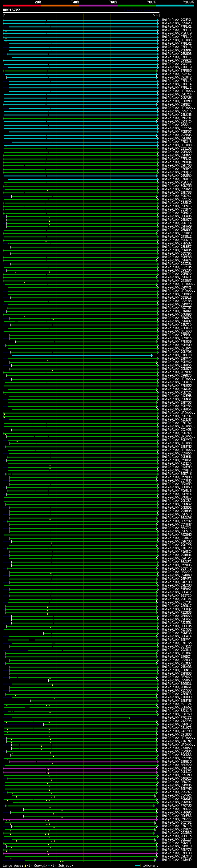Click label UniRef100_B9MVY0

click(176, 358)
